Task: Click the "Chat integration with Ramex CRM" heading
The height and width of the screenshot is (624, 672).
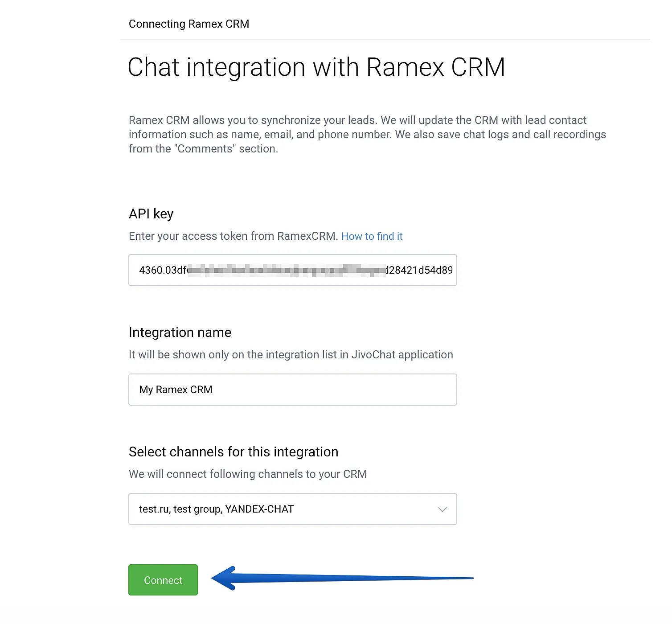Action: click(316, 67)
